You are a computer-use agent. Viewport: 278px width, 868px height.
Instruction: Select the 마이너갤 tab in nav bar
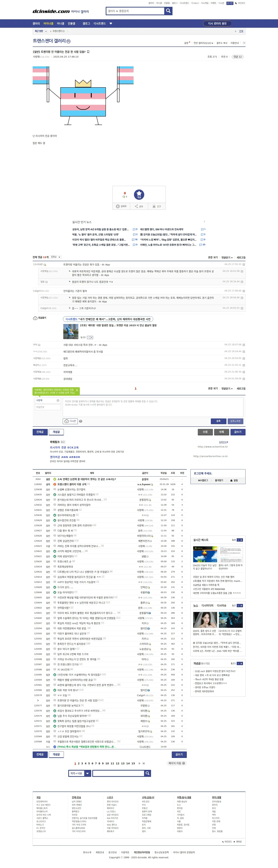(x=48, y=24)
